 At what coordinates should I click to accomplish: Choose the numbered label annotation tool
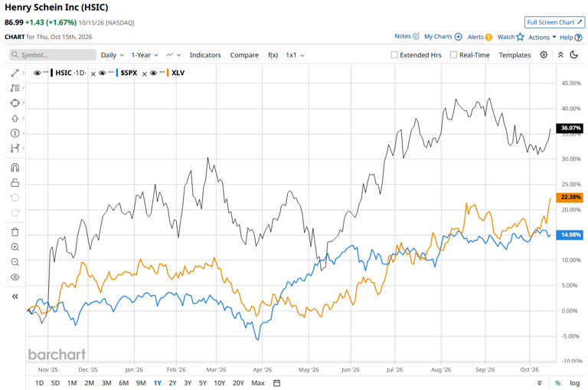pyautogui.click(x=15, y=133)
